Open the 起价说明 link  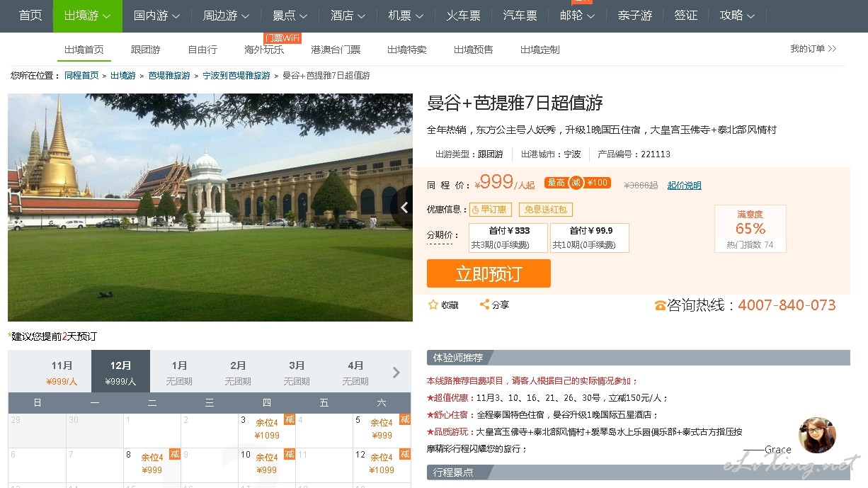pos(685,186)
